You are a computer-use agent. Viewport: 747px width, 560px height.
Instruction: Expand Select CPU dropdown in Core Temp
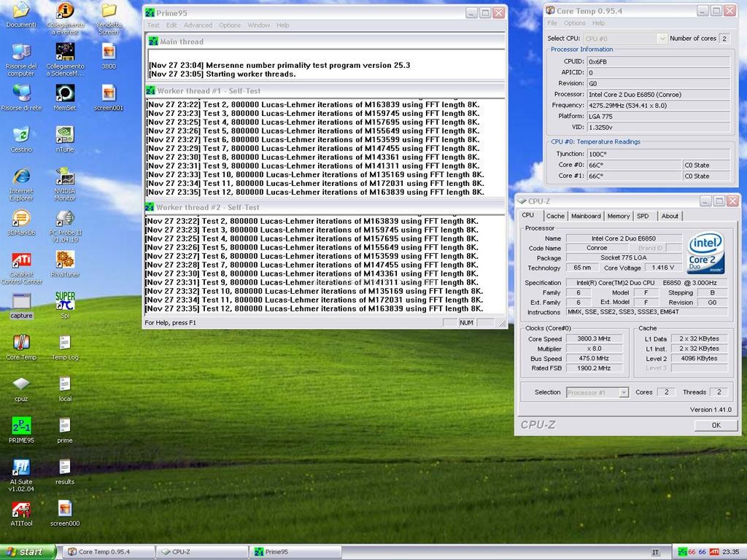click(x=625, y=39)
